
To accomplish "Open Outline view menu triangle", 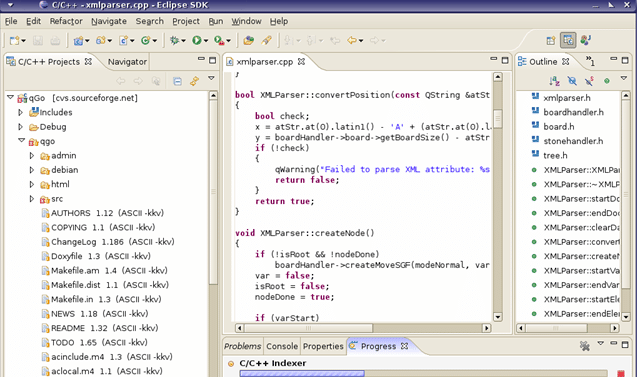I will (x=624, y=78).
